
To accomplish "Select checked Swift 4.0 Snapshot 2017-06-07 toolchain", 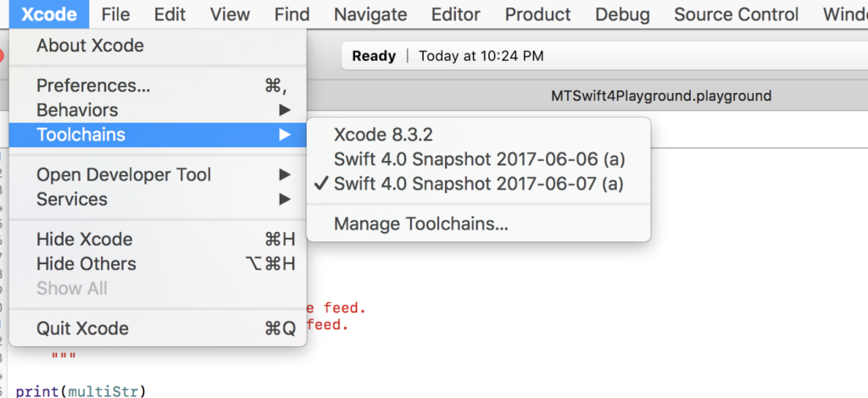I will click(479, 184).
